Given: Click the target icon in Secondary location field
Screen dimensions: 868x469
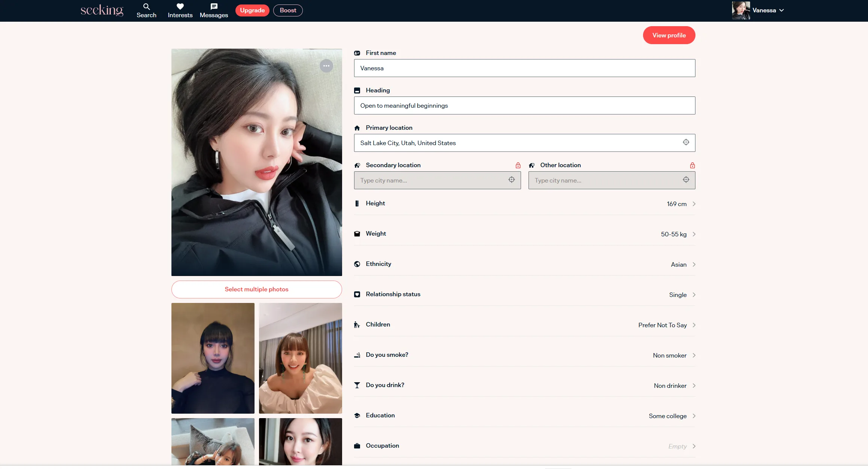Looking at the screenshot, I should pos(512,180).
